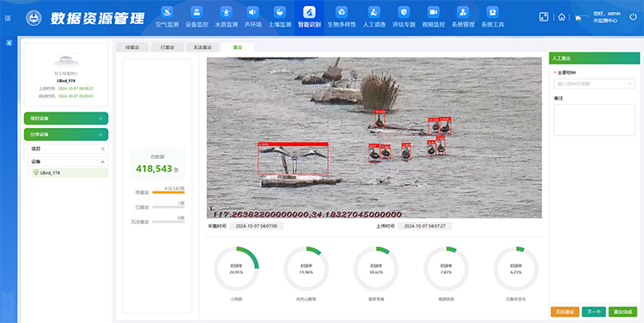Click the orange 无法鉴定 button

coord(565,312)
